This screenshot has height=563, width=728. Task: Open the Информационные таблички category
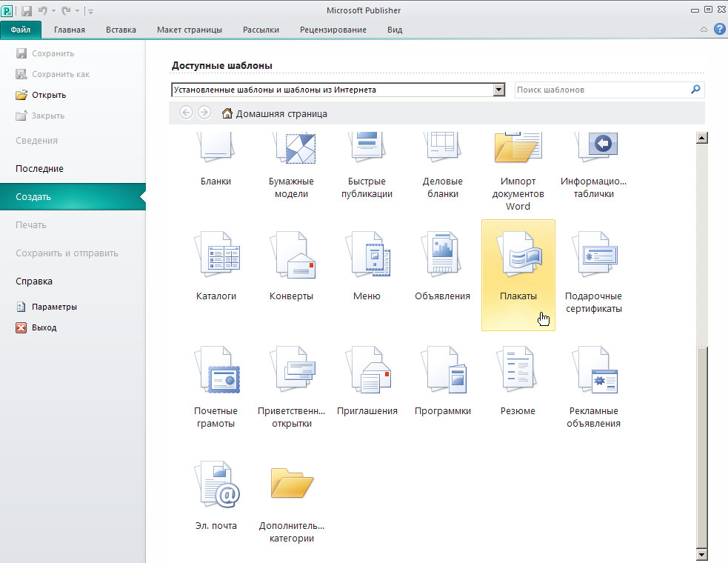[x=593, y=166]
